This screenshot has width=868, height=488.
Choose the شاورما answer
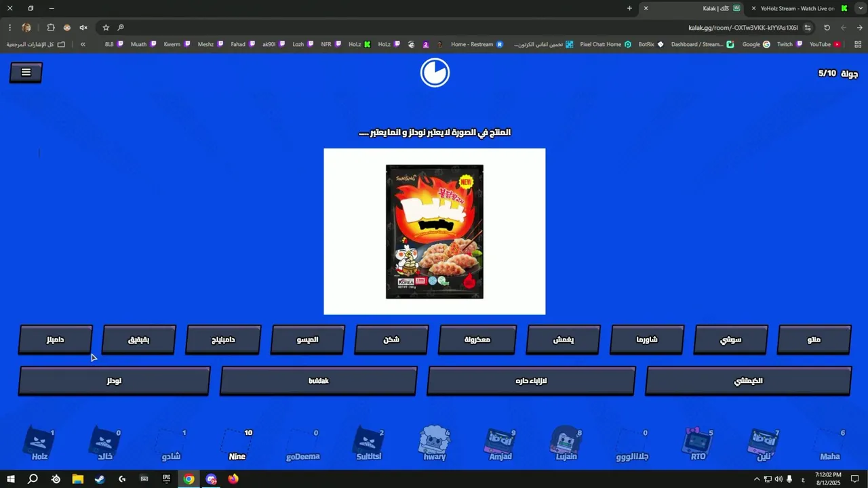[x=646, y=340]
